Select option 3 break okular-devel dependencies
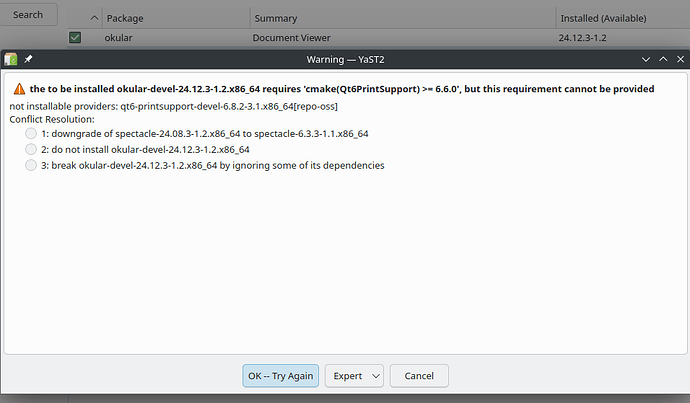This screenshot has width=690, height=403. 31,165
